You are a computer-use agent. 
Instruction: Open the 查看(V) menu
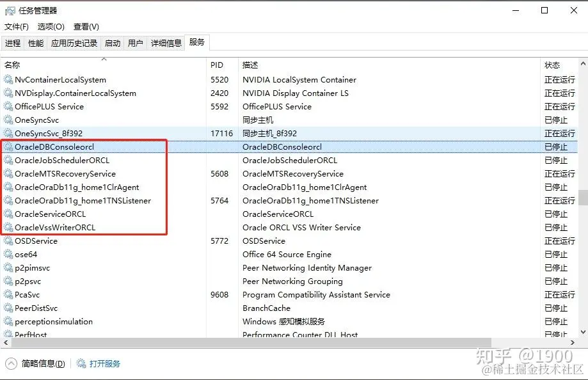coord(86,27)
